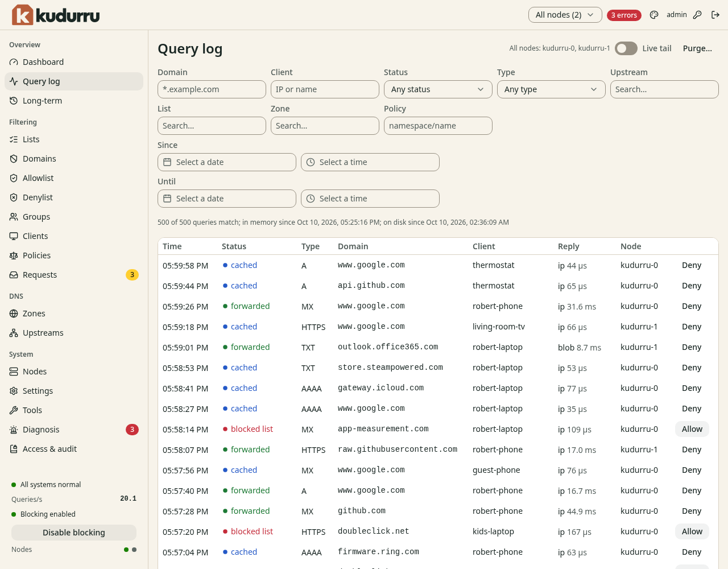
Task: Click the Client IP or name field
Action: click(x=325, y=89)
